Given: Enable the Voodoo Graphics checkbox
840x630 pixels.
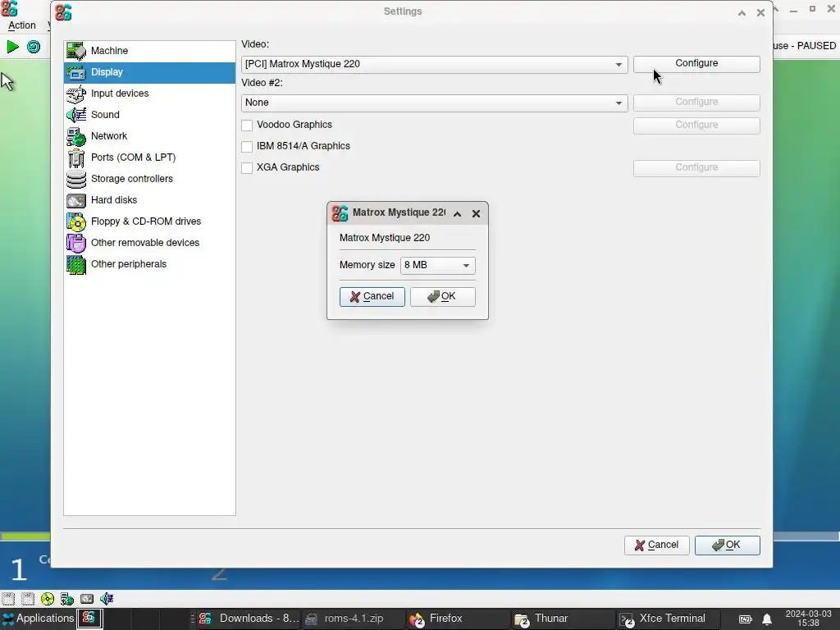Looking at the screenshot, I should [x=247, y=126].
